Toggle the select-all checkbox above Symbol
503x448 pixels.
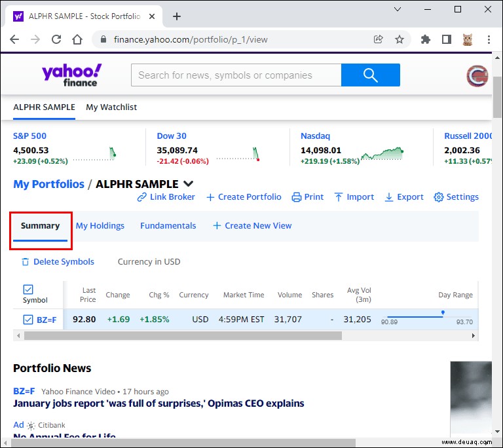[x=28, y=289]
